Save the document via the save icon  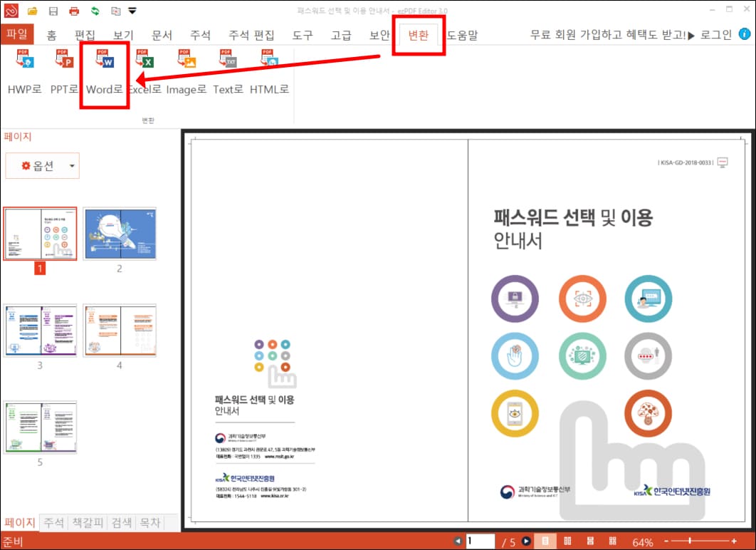(x=53, y=10)
